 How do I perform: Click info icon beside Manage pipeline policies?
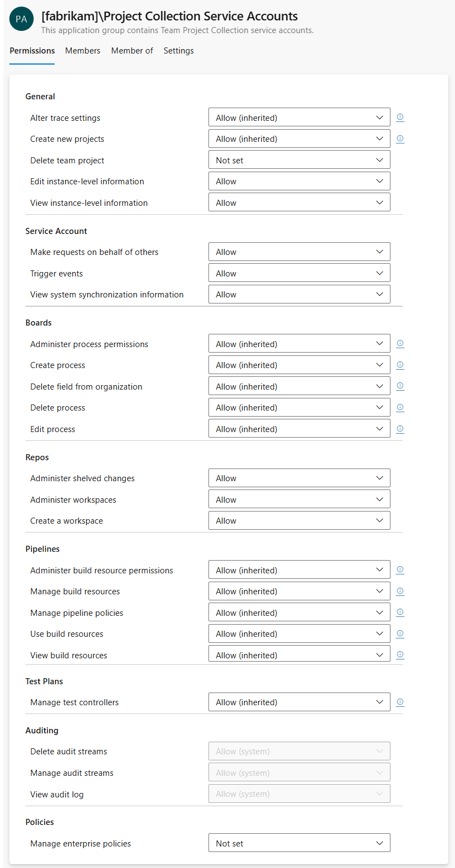[400, 612]
